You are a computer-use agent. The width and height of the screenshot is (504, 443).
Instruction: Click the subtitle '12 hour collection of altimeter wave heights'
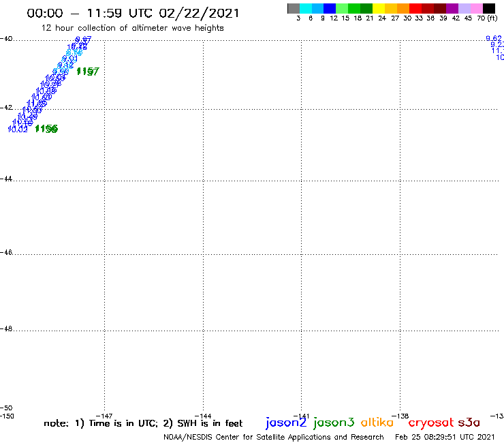[132, 28]
